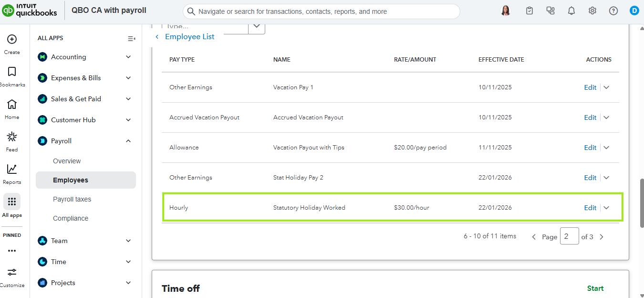Expand the Accounting menu section
The image size is (644, 298).
(x=128, y=57)
